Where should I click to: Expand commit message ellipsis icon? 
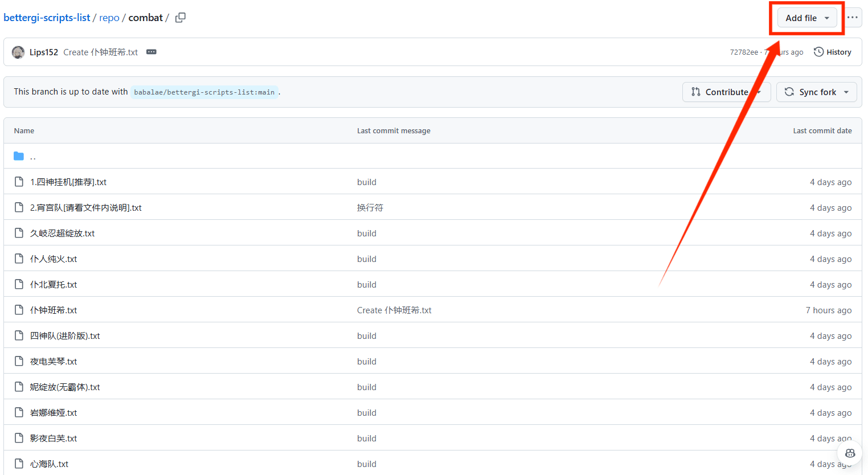tap(151, 52)
